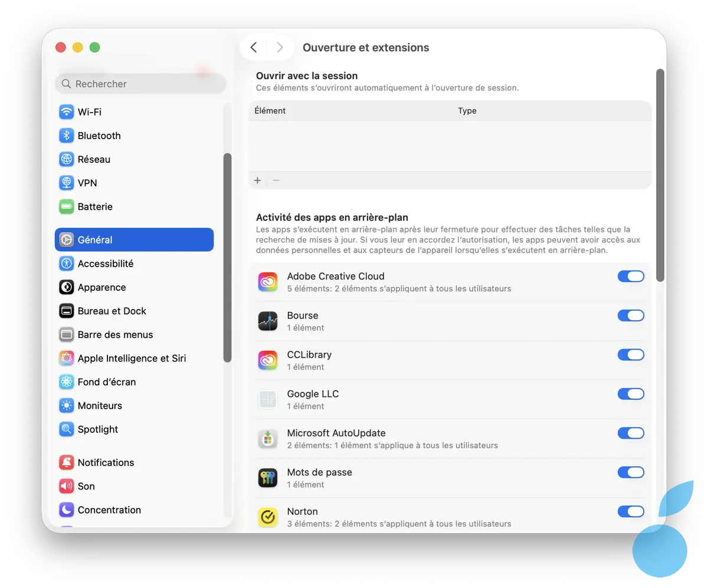Open Accessibilité via its sidebar icon
This screenshot has height=588, width=708.
(66, 263)
